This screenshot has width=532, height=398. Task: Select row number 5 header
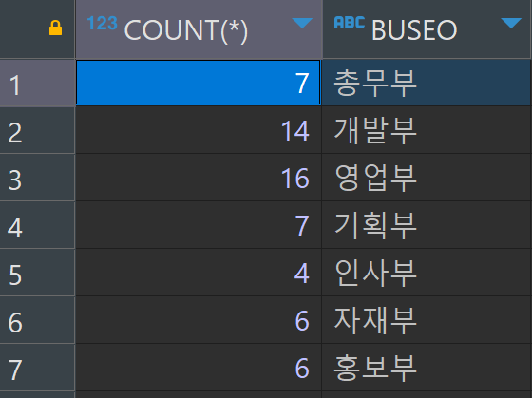click(37, 274)
